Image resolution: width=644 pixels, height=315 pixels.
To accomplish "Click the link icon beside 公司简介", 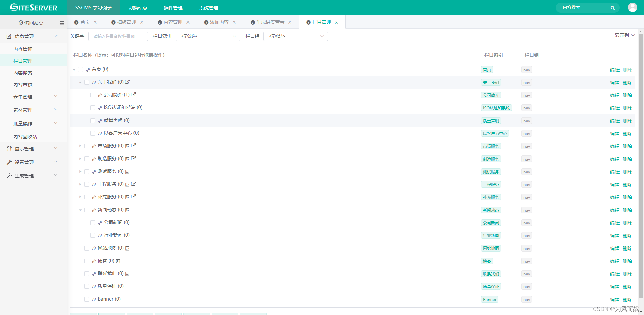I will [x=99, y=95].
